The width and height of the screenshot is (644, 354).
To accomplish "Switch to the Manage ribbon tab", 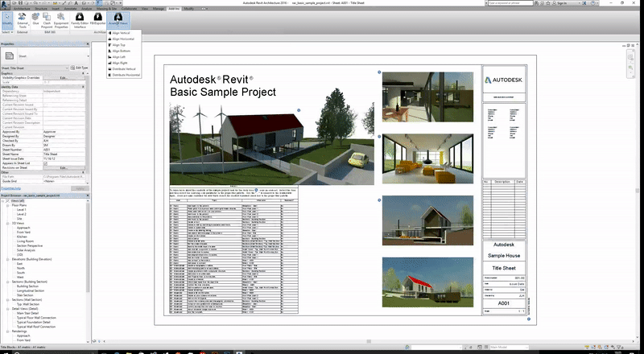I will pyautogui.click(x=158, y=9).
